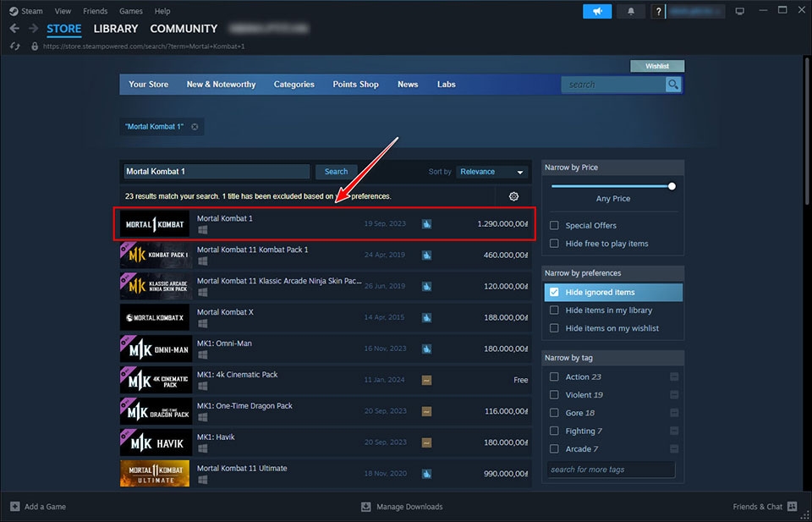The width and height of the screenshot is (812, 522).
Task: Switch to the LIBRARY tab
Action: 115,29
